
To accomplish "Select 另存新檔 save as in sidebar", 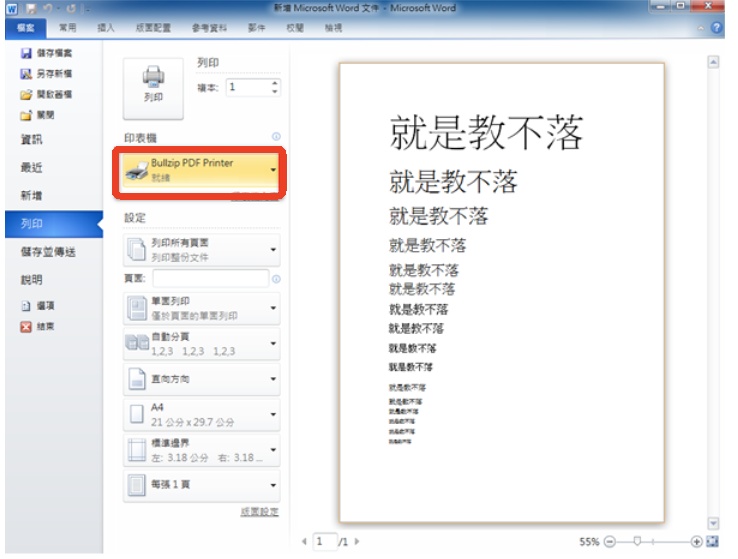I will [46, 73].
